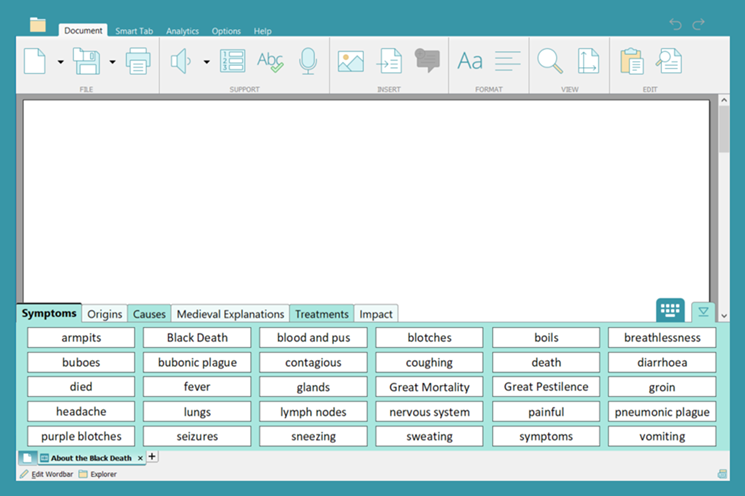Select the Origins wordbar tab

105,314
